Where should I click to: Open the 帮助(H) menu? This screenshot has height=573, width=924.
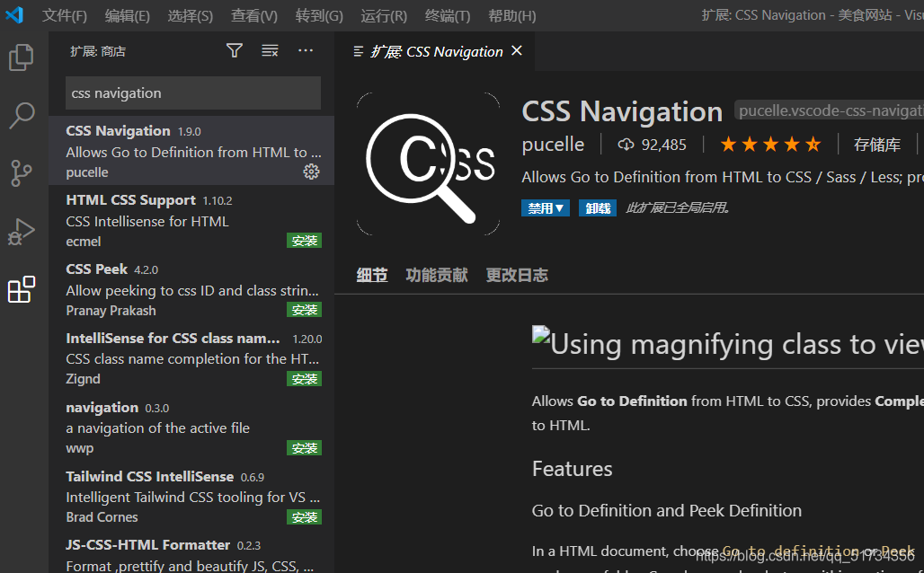tap(512, 15)
